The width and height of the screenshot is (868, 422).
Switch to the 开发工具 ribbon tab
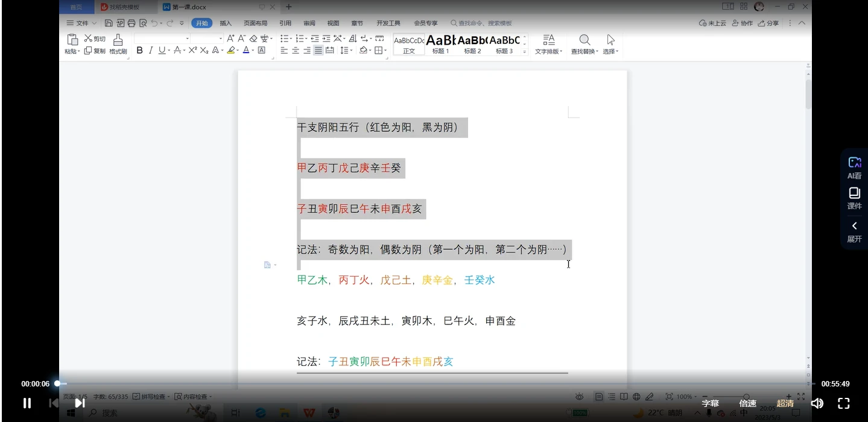point(388,23)
